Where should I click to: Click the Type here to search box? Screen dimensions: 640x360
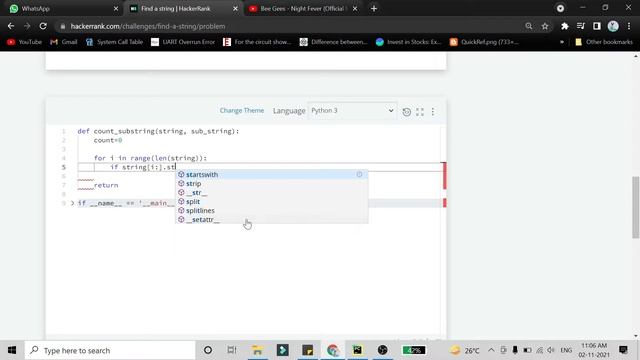tap(110, 350)
